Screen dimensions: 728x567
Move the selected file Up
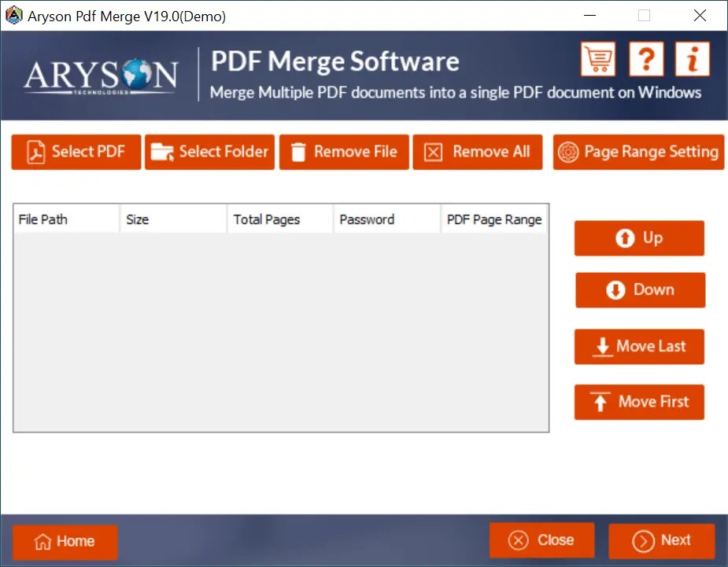point(639,238)
